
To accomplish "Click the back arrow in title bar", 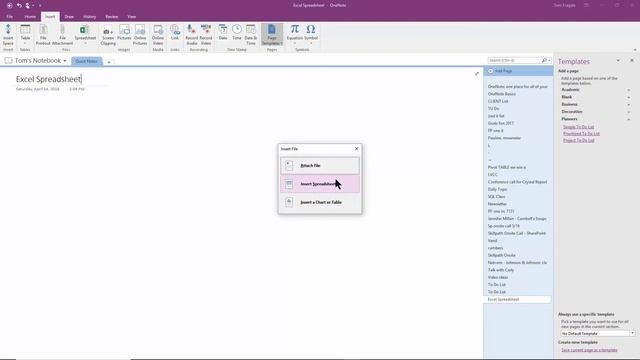I will [x=9, y=5].
